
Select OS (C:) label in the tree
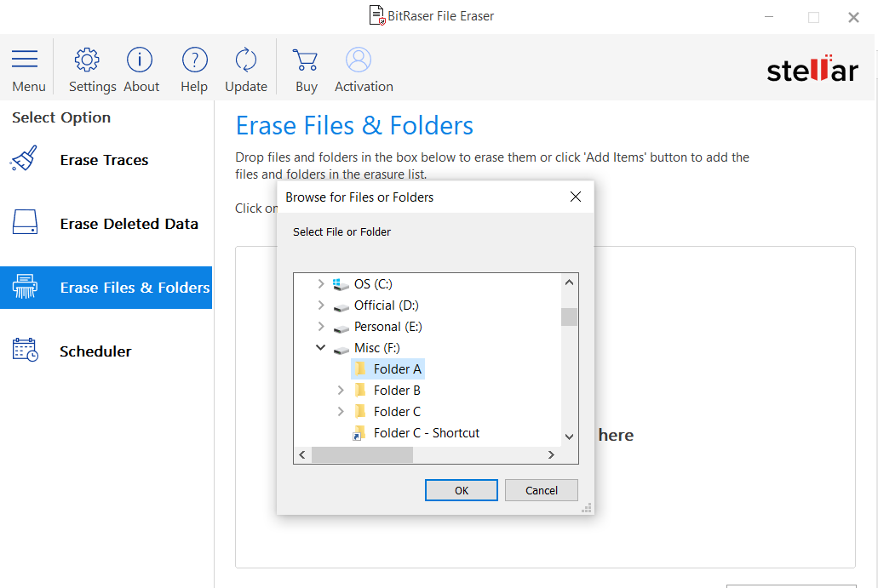pos(373,284)
